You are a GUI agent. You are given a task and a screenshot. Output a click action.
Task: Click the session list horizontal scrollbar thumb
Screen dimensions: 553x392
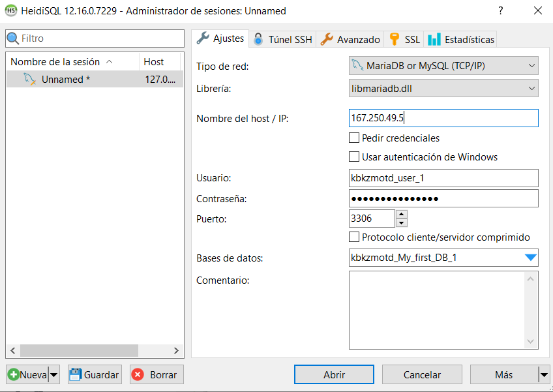(x=79, y=350)
